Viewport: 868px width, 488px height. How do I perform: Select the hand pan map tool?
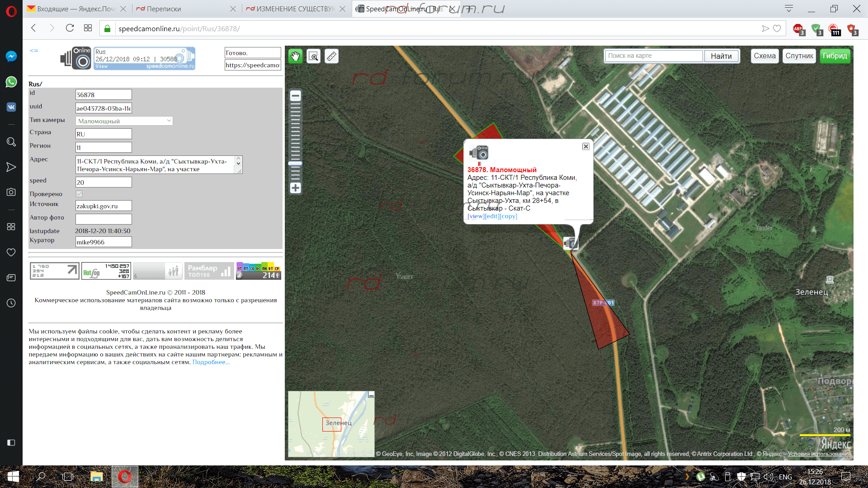tap(295, 56)
